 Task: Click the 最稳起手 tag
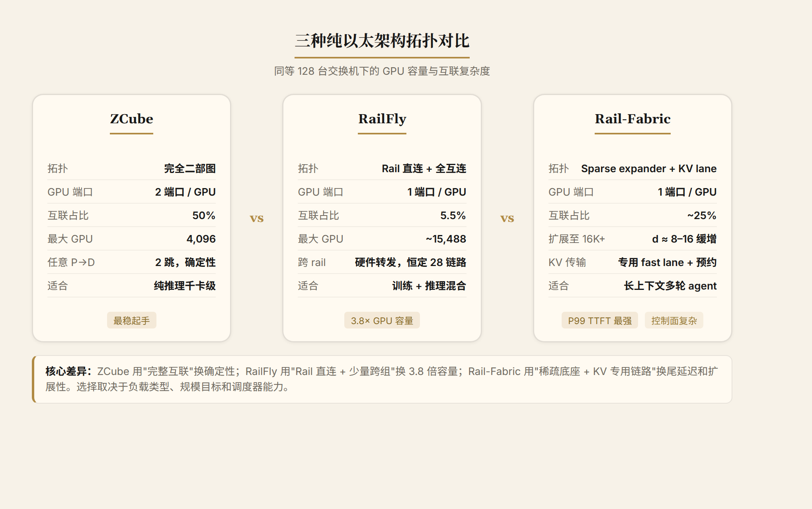click(x=131, y=321)
